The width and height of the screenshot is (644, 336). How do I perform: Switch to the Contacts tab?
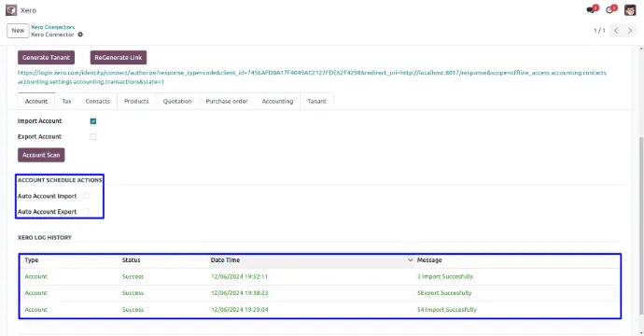(x=98, y=101)
